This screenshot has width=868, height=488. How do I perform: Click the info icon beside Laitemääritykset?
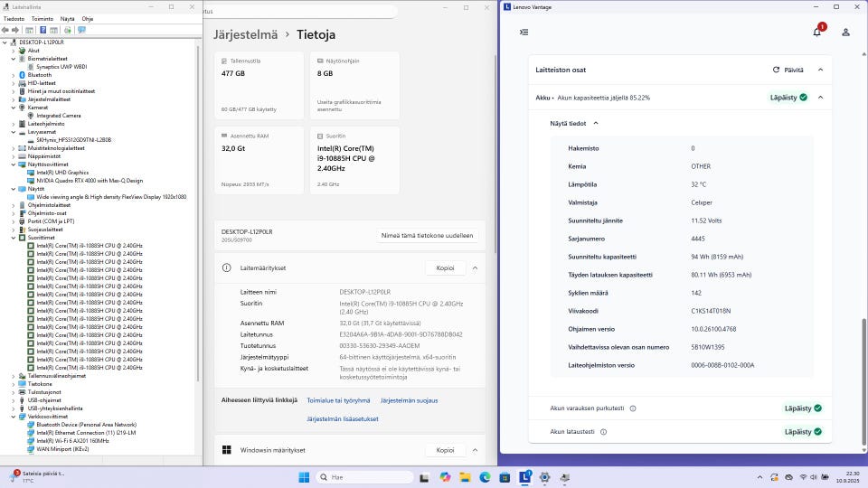pyautogui.click(x=226, y=267)
